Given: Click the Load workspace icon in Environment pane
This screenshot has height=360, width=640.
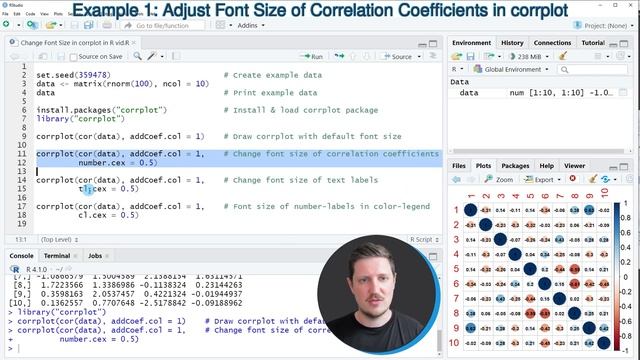Looking at the screenshot, I should [457, 56].
